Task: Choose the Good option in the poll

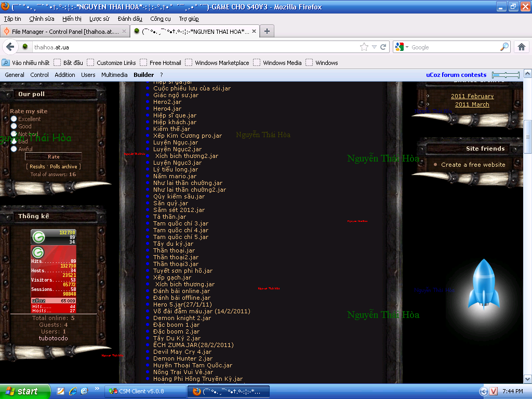Action: click(x=14, y=126)
